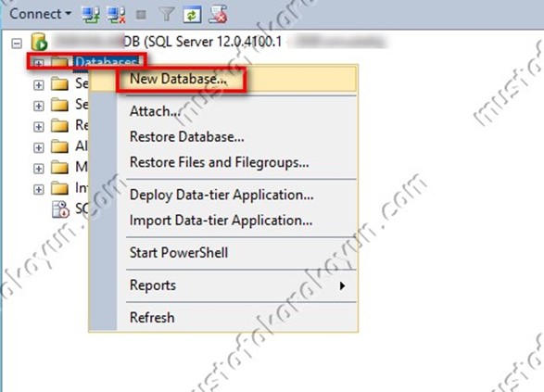Open the Connect dropdown in Object Explorer

(40, 14)
